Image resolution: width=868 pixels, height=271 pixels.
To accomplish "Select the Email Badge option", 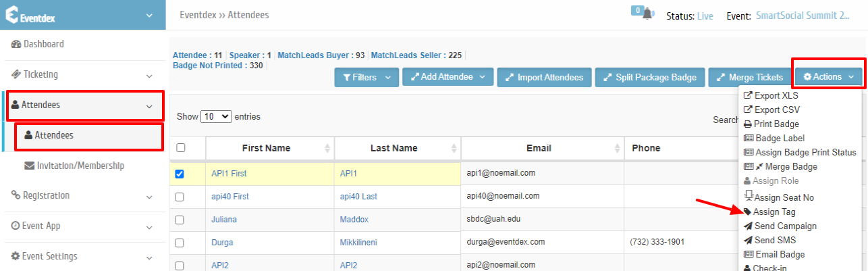I will tap(774, 254).
